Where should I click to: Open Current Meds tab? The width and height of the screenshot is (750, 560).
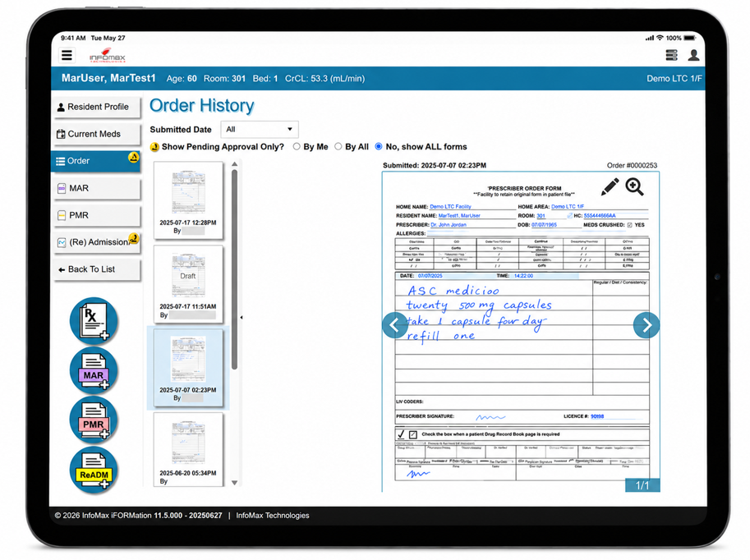pyautogui.click(x=98, y=135)
